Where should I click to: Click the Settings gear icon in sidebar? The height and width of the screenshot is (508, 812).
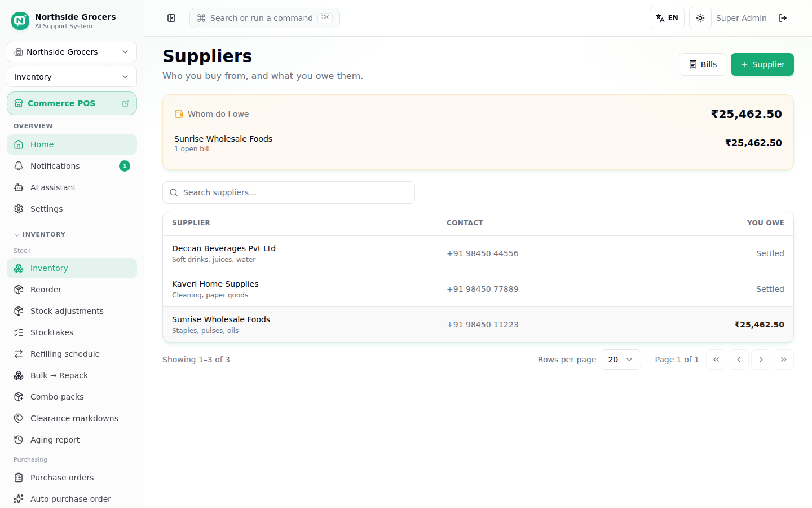point(19,209)
